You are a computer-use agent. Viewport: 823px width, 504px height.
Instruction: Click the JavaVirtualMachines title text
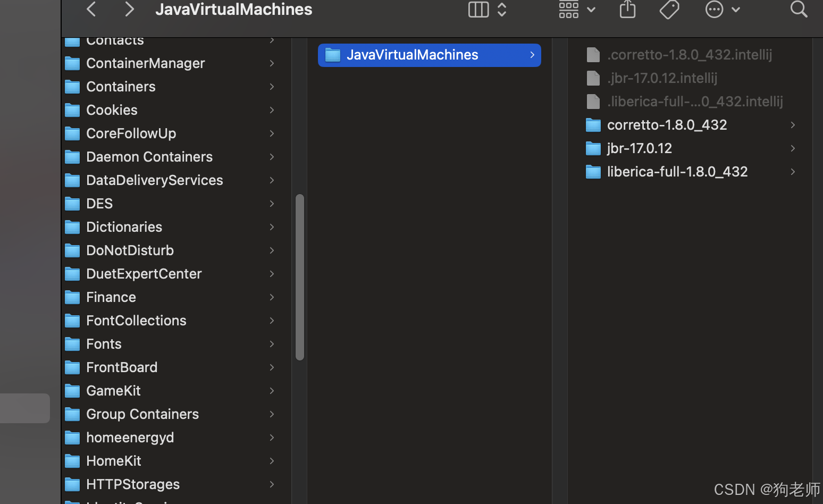tap(233, 10)
